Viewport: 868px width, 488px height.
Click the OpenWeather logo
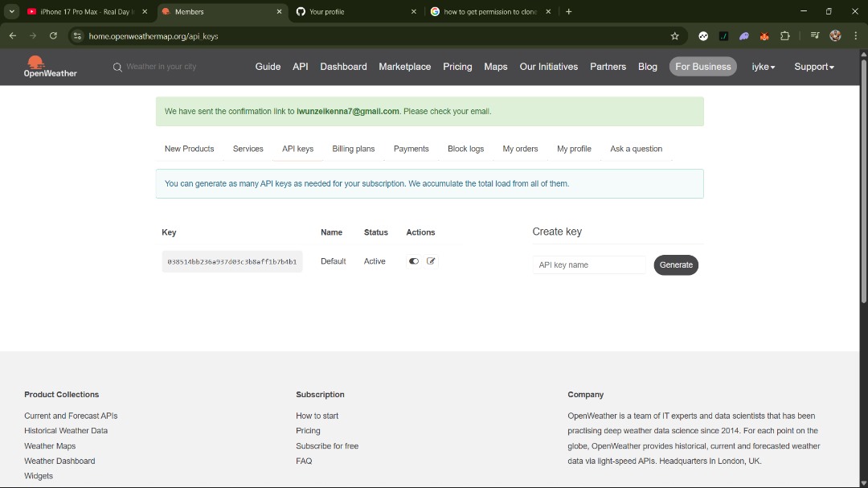(x=50, y=67)
